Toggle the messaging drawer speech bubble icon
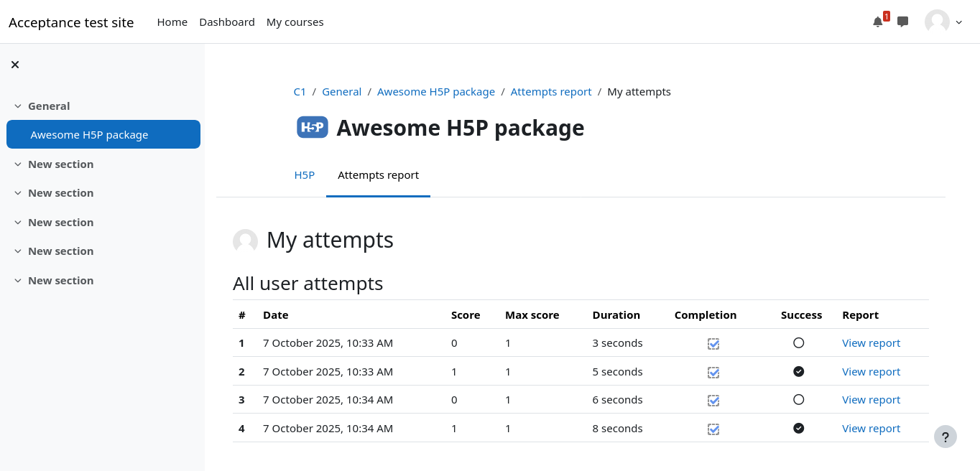This screenshot has width=980, height=471. tap(903, 22)
